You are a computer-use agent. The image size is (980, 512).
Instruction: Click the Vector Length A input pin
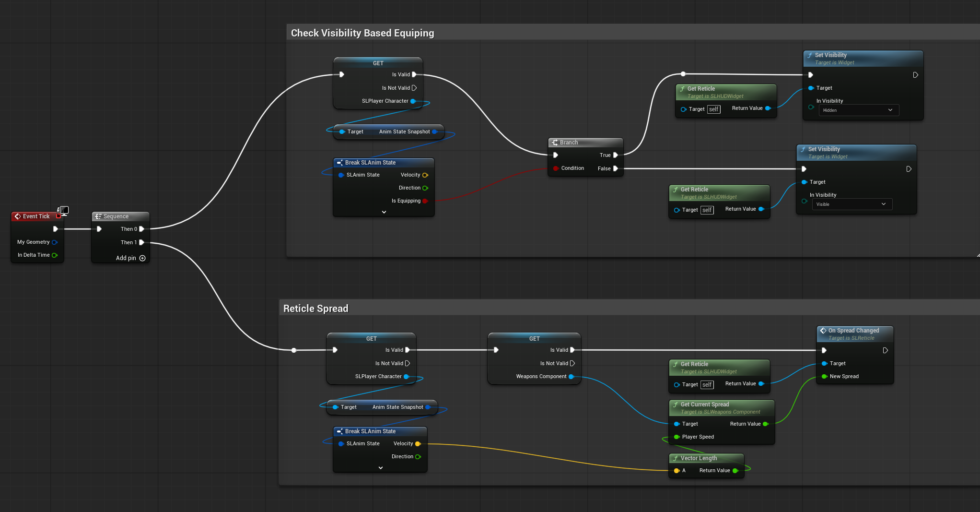tap(677, 471)
